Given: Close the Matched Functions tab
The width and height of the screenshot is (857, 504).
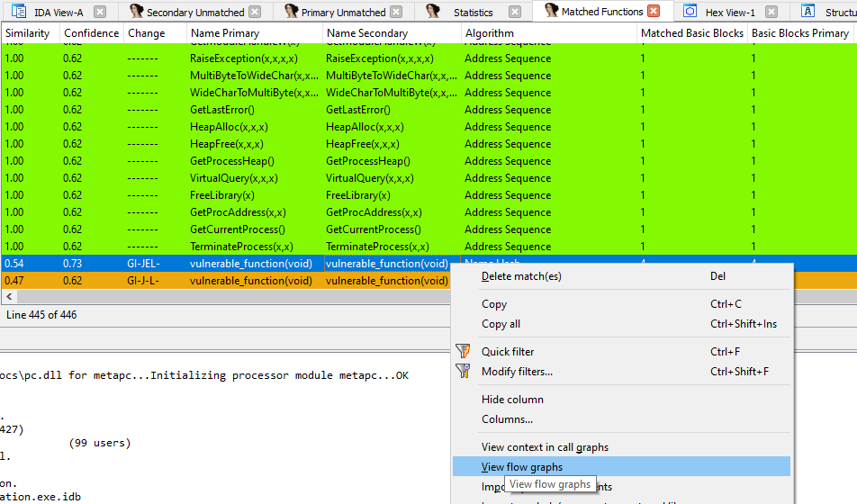Looking at the screenshot, I should point(654,12).
